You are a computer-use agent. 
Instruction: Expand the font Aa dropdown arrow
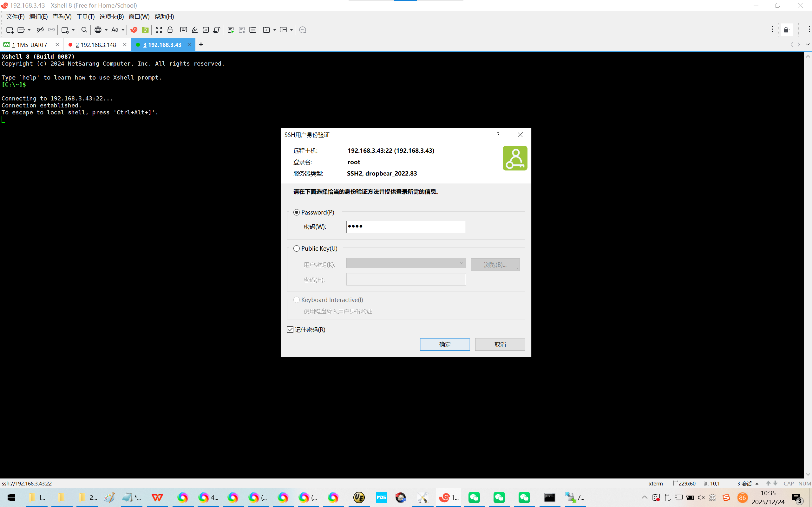pos(123,30)
